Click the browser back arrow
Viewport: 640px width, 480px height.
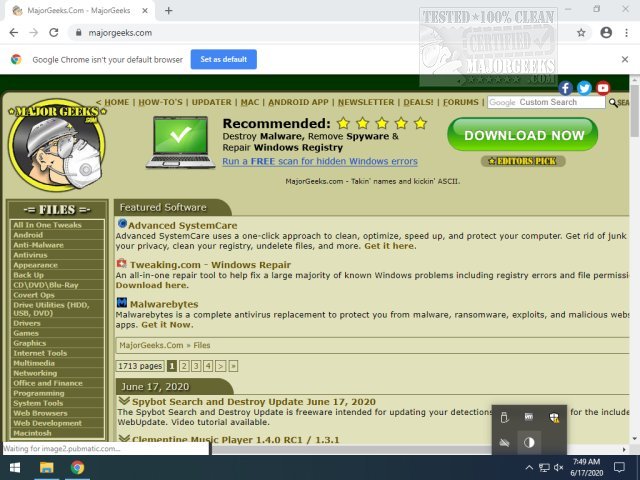[13, 33]
